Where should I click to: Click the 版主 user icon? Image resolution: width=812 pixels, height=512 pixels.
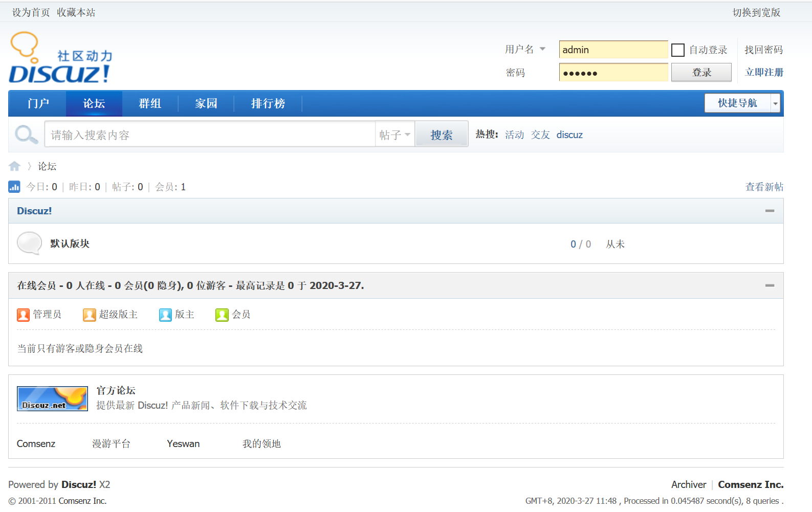165,315
